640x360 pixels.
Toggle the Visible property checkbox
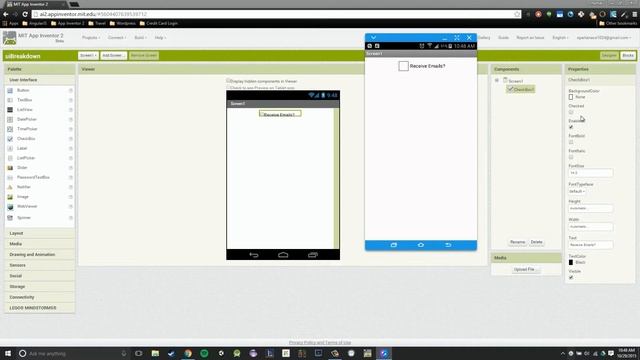(571, 278)
